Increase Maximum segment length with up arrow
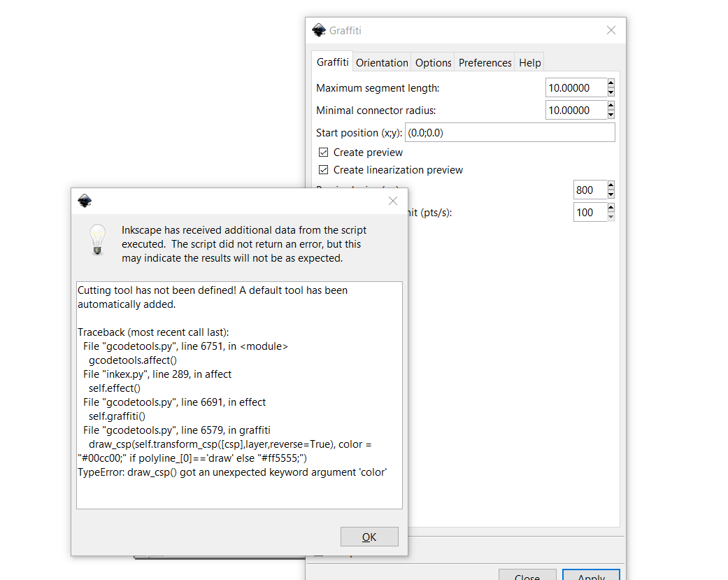This screenshot has height=580, width=728. tap(611, 83)
